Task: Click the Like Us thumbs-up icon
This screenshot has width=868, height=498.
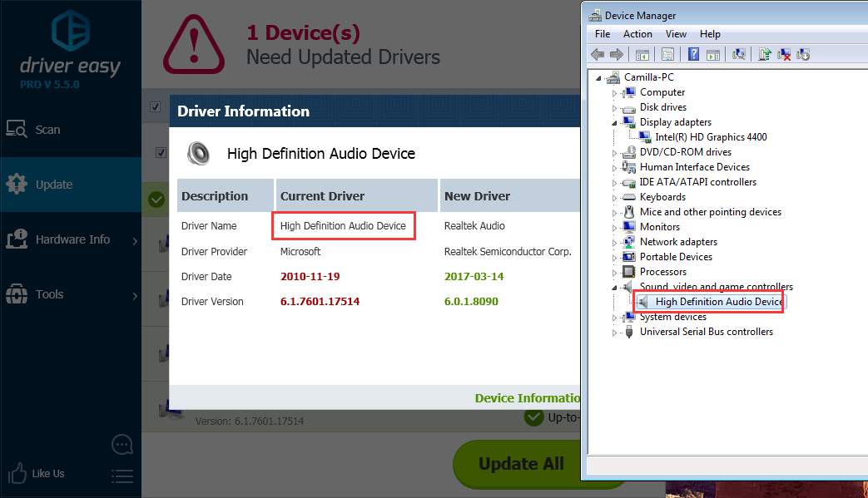Action: pyautogui.click(x=17, y=473)
